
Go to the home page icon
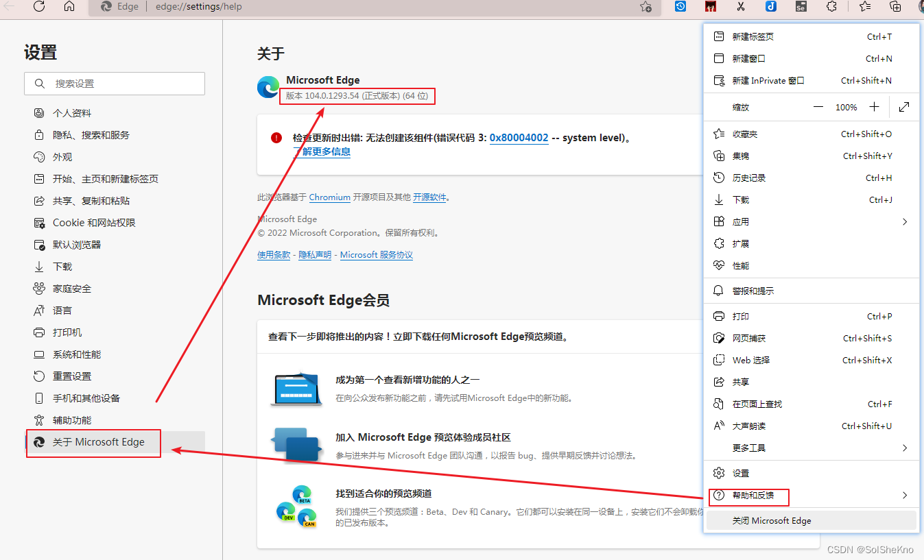click(x=69, y=6)
